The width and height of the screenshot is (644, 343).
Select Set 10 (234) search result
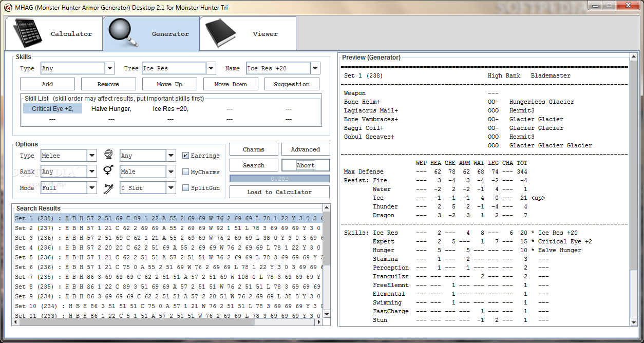coord(168,306)
